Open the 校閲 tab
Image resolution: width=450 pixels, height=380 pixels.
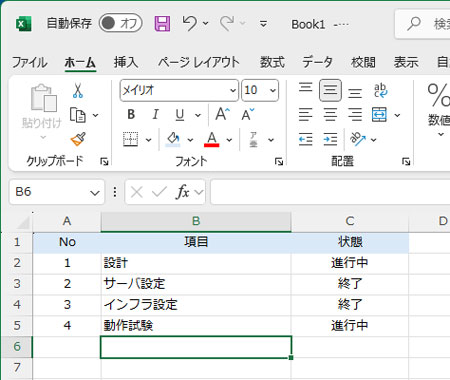(x=363, y=62)
